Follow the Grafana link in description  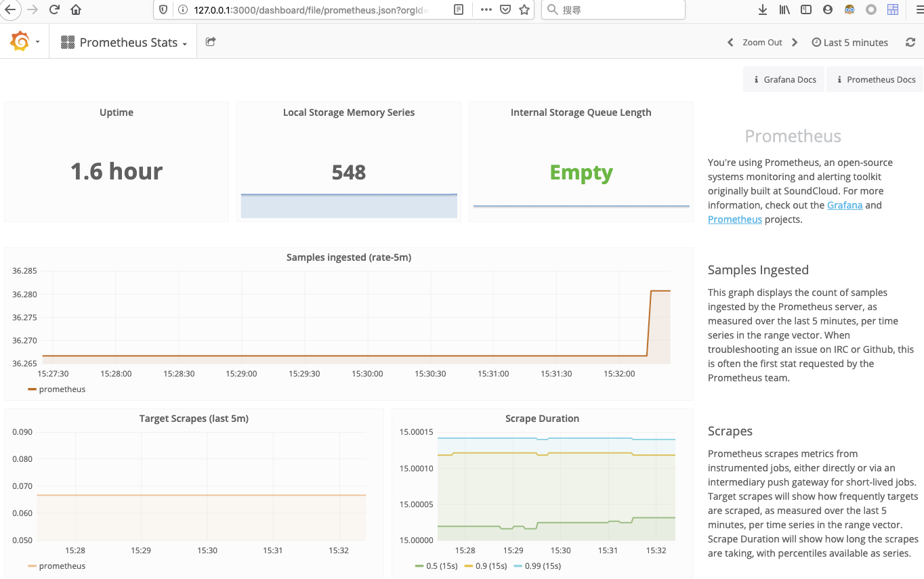click(845, 205)
